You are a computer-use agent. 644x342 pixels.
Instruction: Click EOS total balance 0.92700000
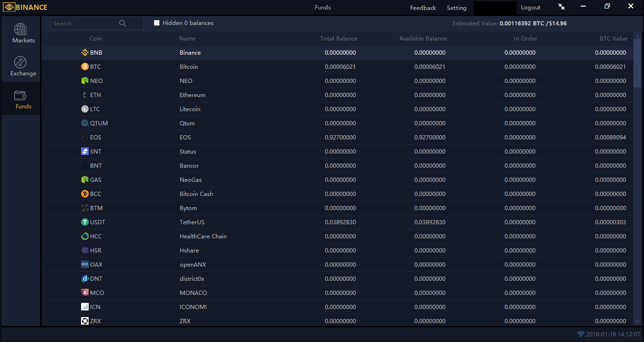[340, 138]
